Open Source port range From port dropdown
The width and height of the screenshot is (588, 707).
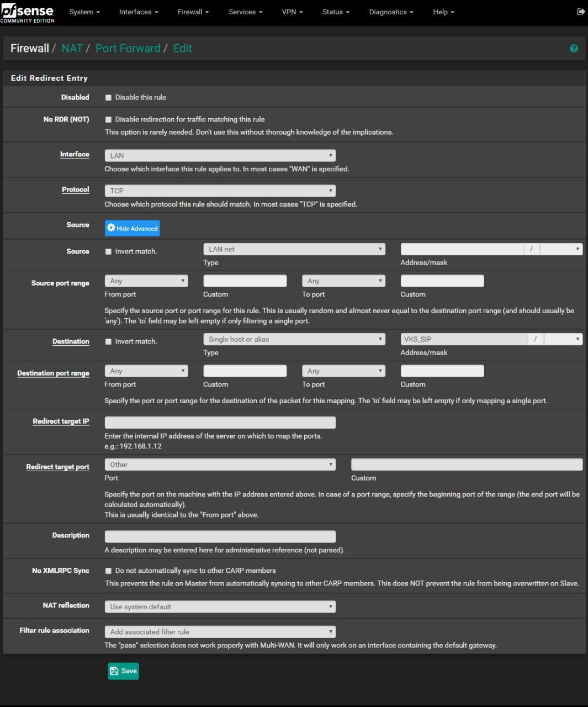(x=146, y=281)
